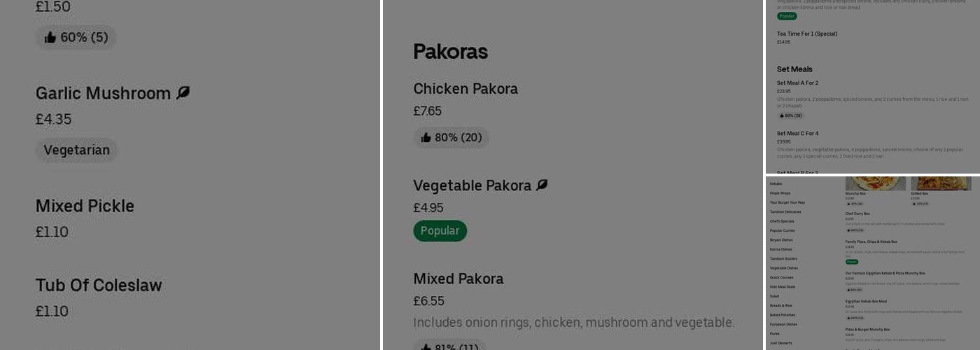Click the vegetarian leaf icon beside Garlic Mushroom
The height and width of the screenshot is (350, 980).
pyautogui.click(x=183, y=92)
